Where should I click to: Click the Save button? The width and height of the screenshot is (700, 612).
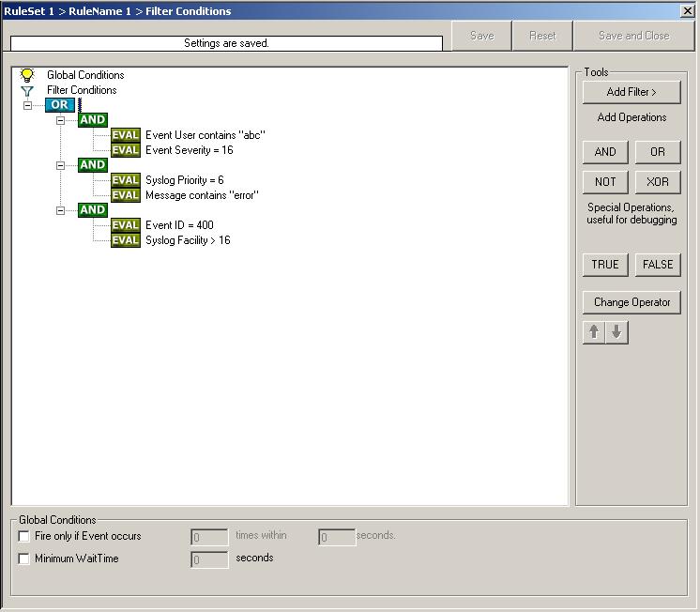481,36
